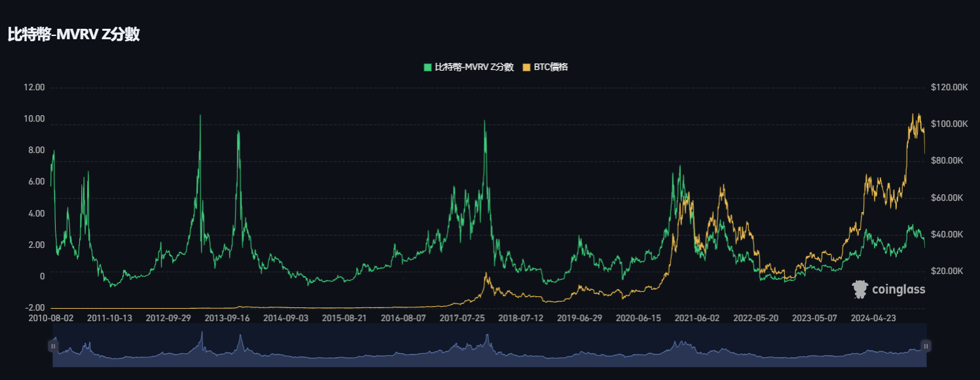Screen dimensions: 980x380
Task: Click the -2.00 left axis label
Action: pyautogui.click(x=33, y=307)
